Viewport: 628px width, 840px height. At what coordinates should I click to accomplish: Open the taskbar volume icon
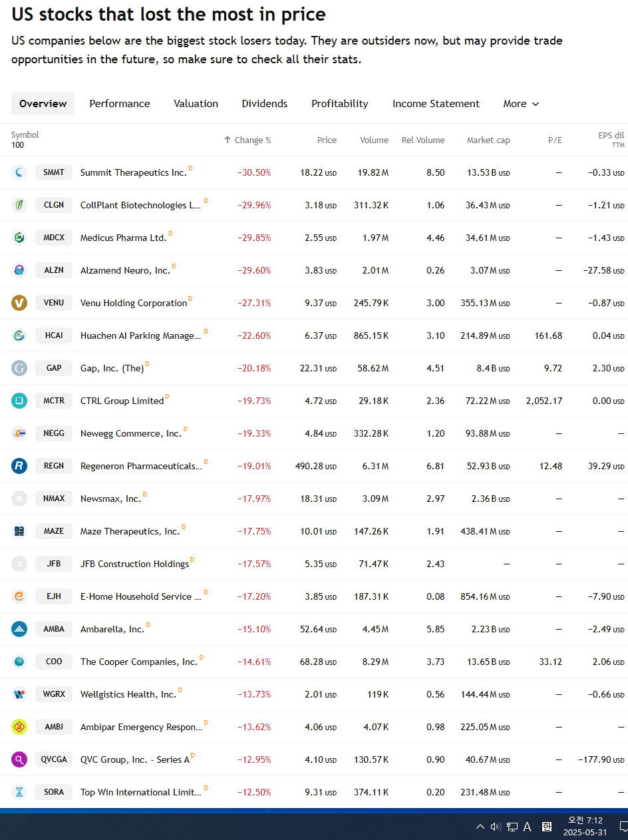click(496, 827)
